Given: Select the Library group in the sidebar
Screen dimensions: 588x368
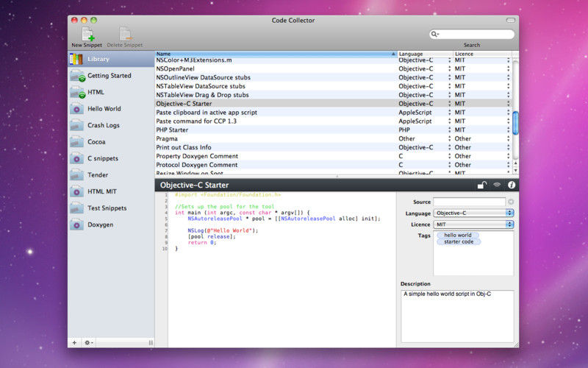Looking at the screenshot, I should click(x=98, y=59).
